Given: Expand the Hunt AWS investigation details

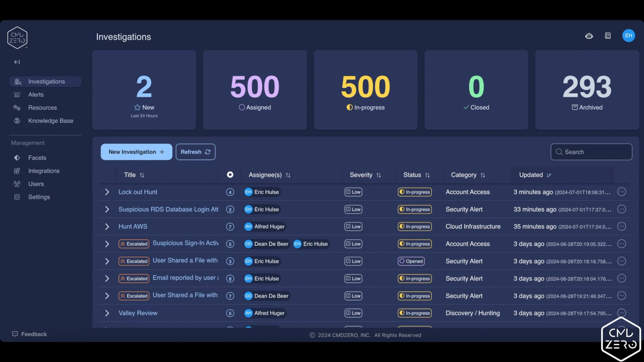Looking at the screenshot, I should [x=107, y=226].
